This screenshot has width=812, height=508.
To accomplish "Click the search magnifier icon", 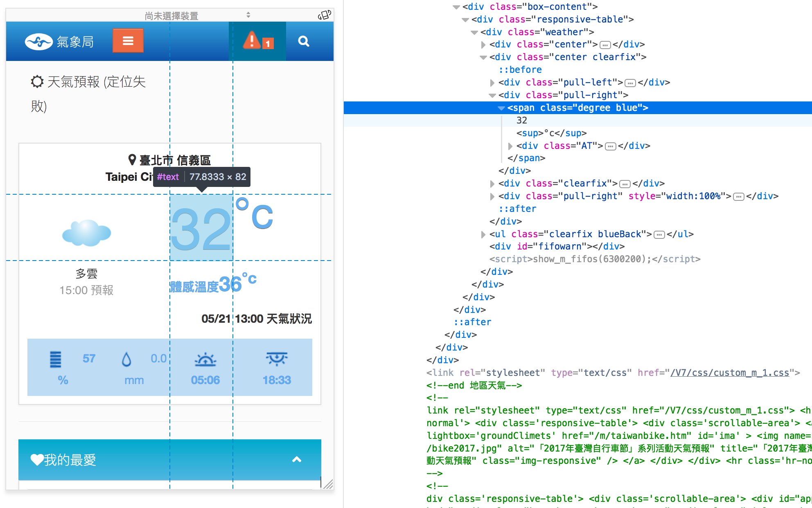I will pyautogui.click(x=304, y=41).
